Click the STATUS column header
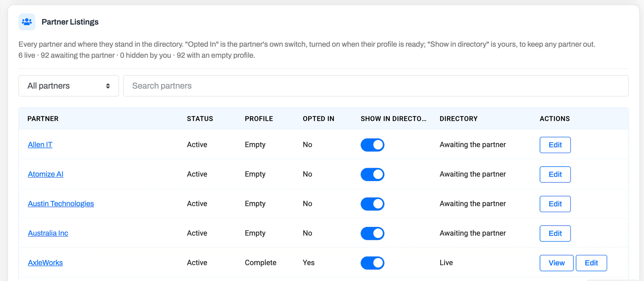The height and width of the screenshot is (281, 644). [x=200, y=119]
